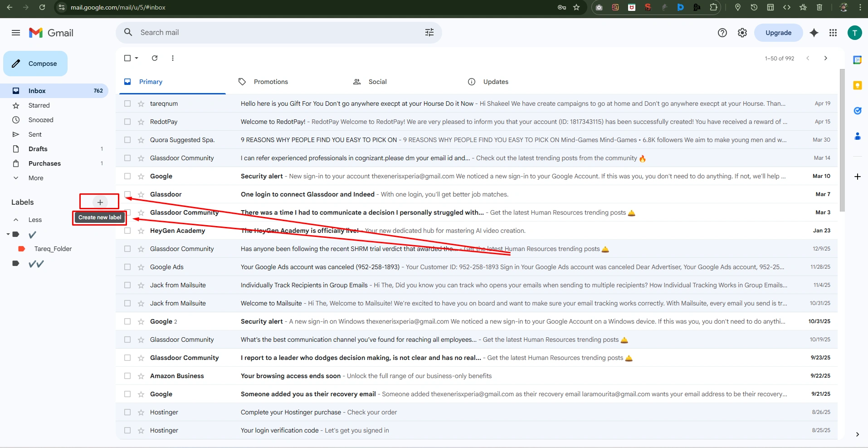Image resolution: width=868 pixels, height=448 pixels.
Task: Open the Google Ads account canceled email
Action: point(476,267)
